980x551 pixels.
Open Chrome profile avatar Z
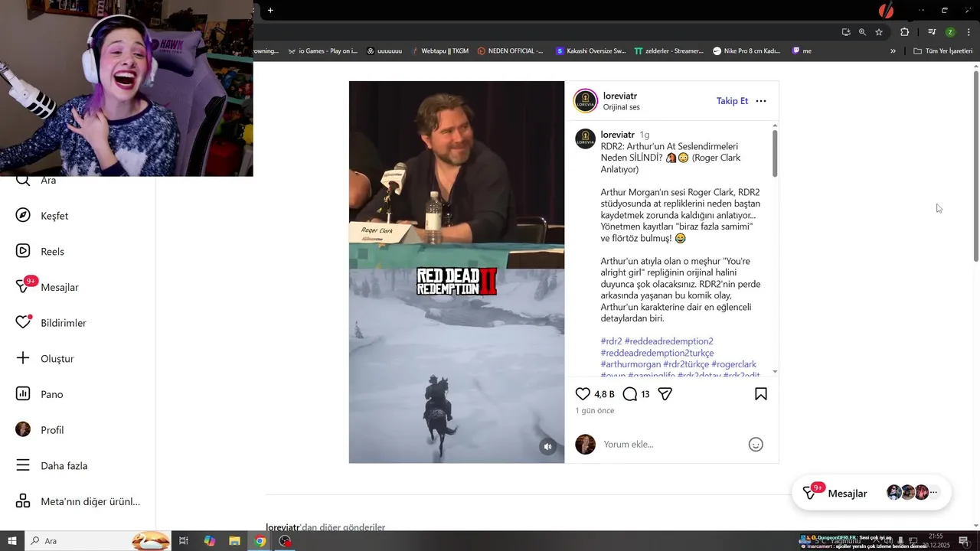click(950, 32)
